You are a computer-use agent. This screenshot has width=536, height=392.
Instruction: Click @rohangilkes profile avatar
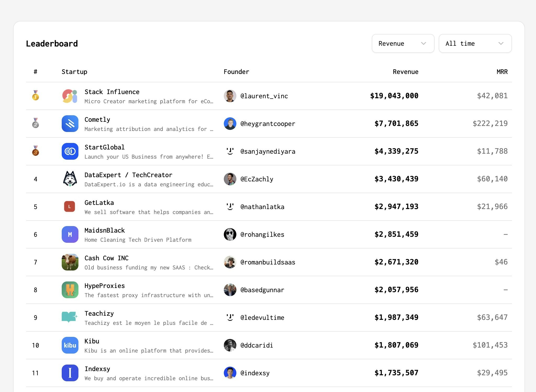pos(230,234)
